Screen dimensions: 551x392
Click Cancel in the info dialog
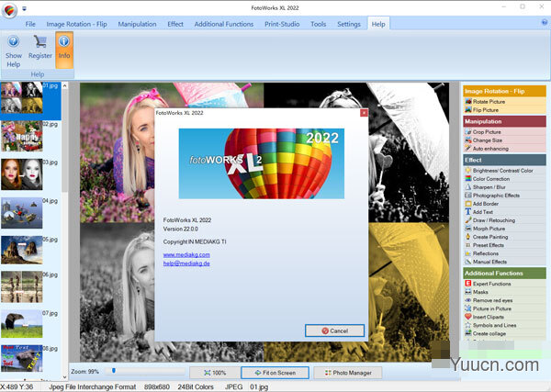tap(334, 330)
